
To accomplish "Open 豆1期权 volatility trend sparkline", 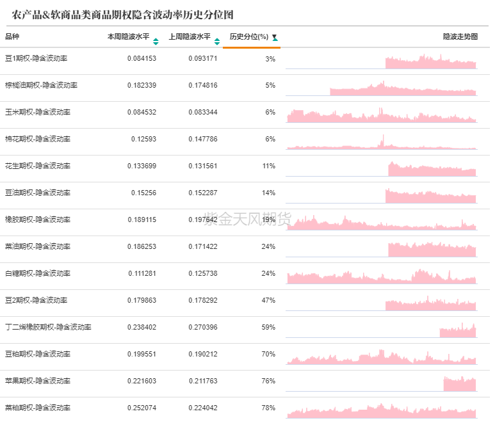I will pos(382,61).
